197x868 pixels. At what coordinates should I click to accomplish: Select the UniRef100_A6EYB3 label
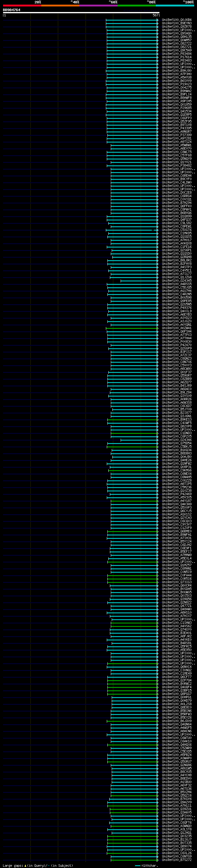click(x=177, y=314)
